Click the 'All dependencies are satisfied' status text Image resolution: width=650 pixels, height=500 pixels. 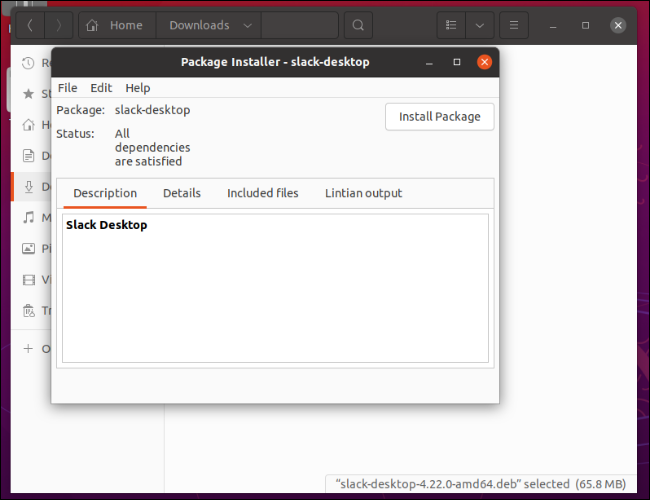click(x=152, y=147)
